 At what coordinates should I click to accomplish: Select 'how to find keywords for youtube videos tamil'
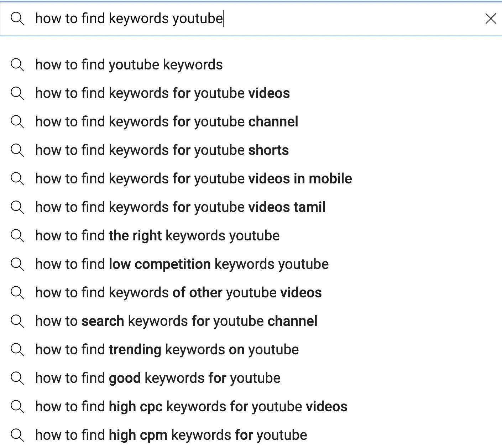pyautogui.click(x=180, y=207)
